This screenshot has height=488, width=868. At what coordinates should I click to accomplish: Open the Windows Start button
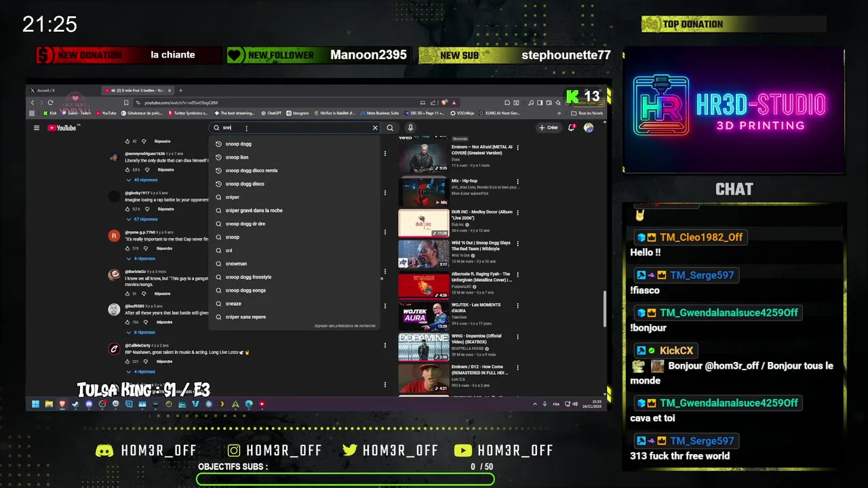point(35,404)
